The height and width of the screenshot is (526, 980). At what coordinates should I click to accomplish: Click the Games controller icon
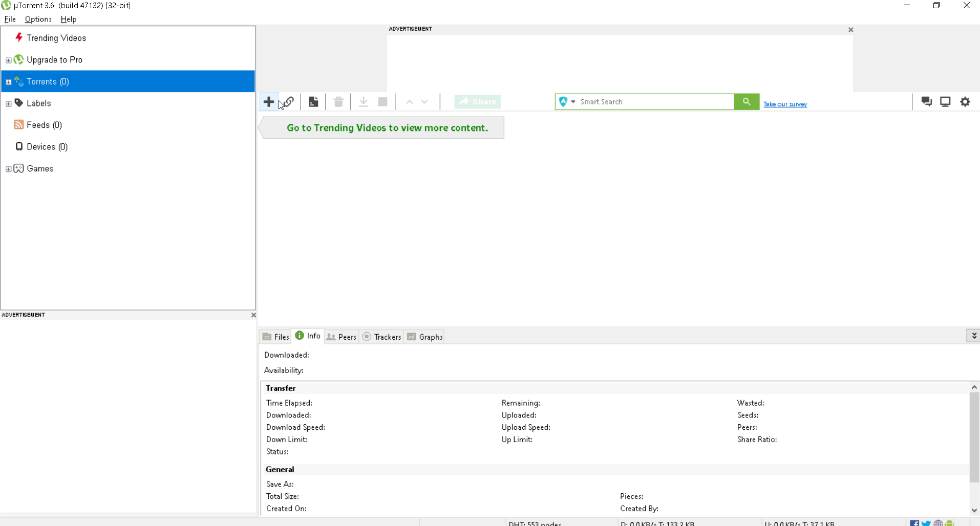19,168
